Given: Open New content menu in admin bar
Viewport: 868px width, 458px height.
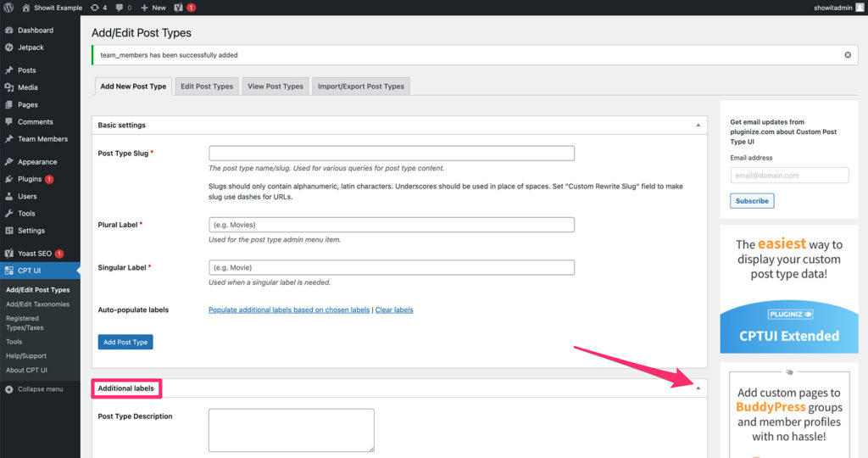Looking at the screenshot, I should [153, 8].
